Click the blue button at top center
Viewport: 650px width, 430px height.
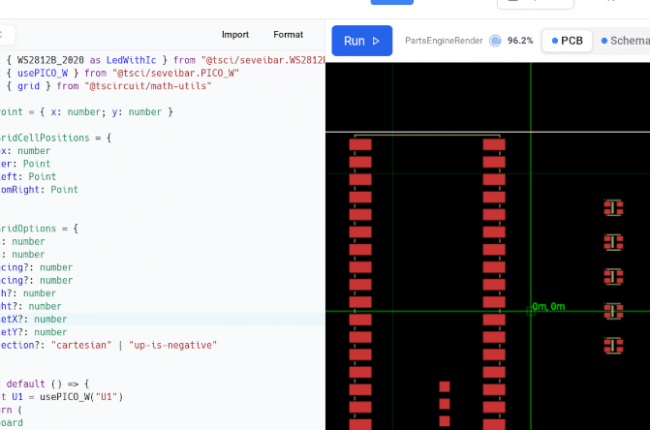(x=392, y=2)
